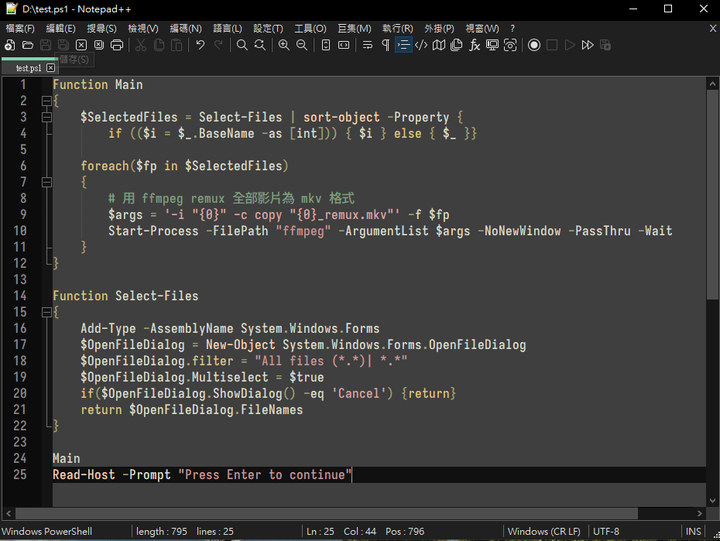Click the Paste clipboard icon
This screenshot has height=541, width=720.
[x=176, y=45]
